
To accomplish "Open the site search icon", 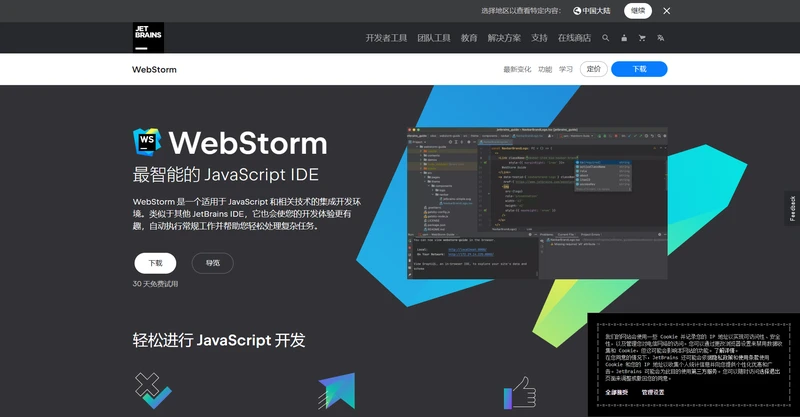I will coord(606,38).
